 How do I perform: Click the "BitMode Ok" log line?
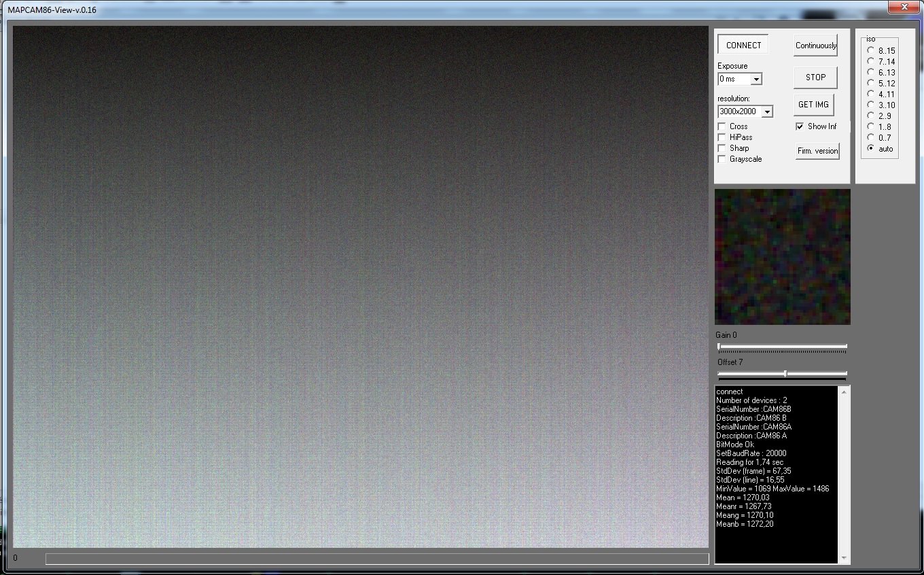click(735, 445)
